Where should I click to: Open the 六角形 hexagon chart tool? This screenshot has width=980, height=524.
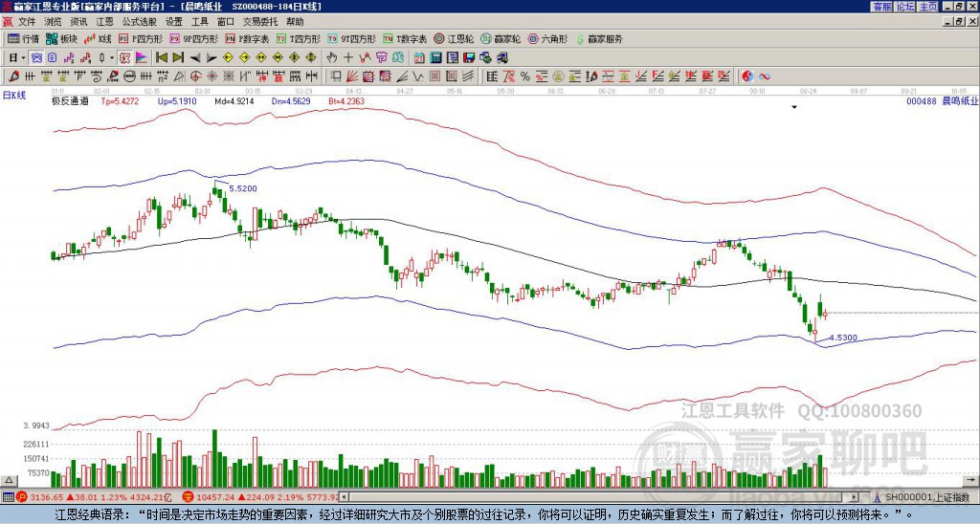tap(547, 38)
